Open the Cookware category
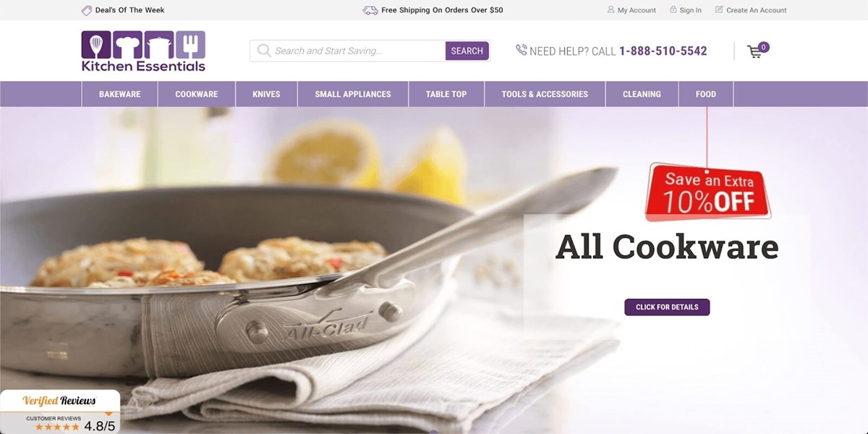 pyautogui.click(x=197, y=94)
